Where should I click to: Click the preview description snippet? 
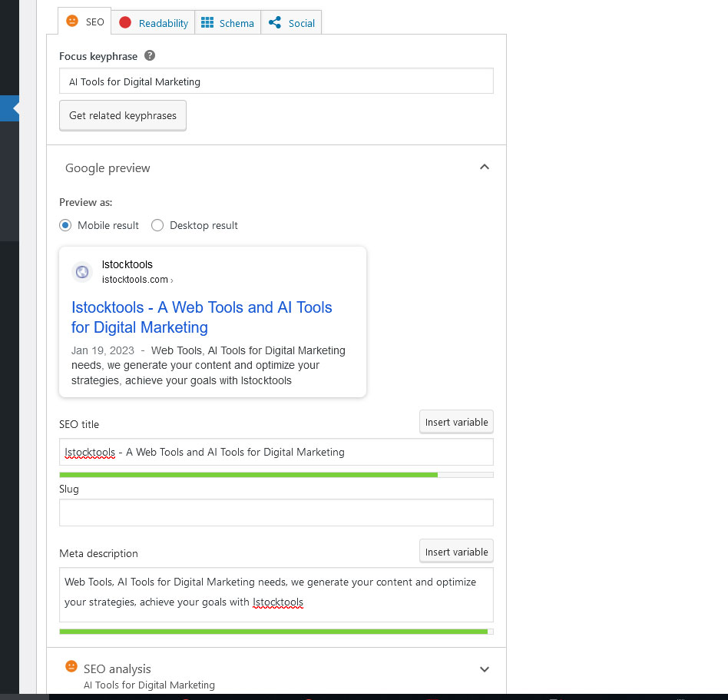click(208, 365)
